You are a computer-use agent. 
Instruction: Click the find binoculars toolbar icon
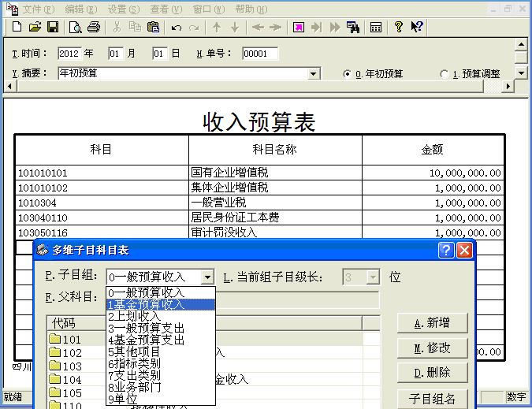(x=353, y=27)
